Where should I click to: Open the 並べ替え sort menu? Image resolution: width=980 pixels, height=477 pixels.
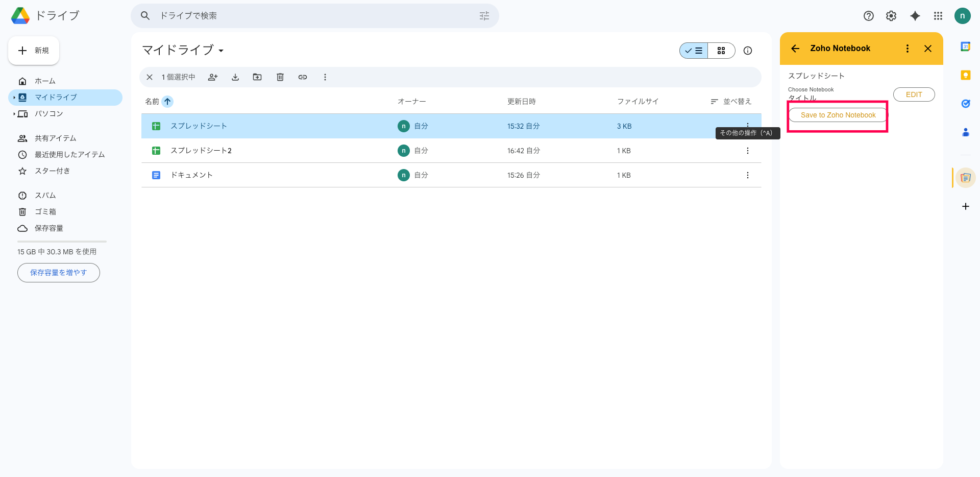click(731, 102)
